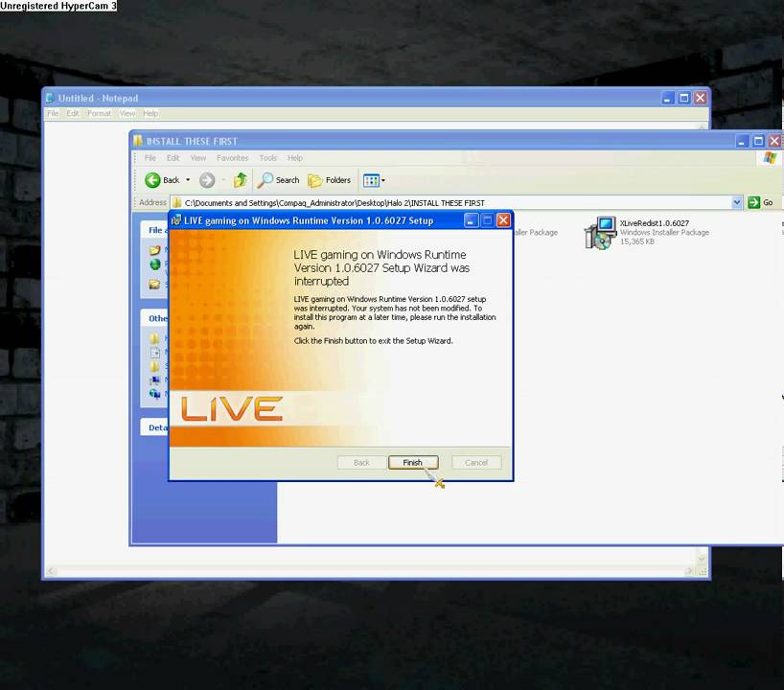784x690 pixels.
Task: Minimize the Untitled Notepad window
Action: pyautogui.click(x=667, y=98)
